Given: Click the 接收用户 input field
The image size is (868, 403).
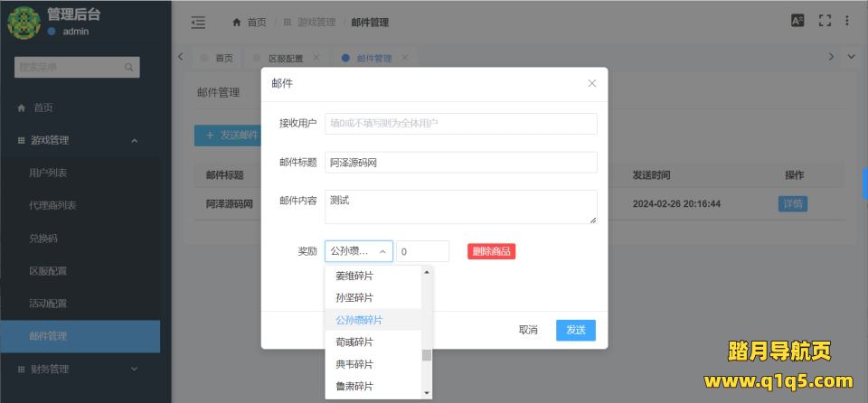Looking at the screenshot, I should pos(461,123).
